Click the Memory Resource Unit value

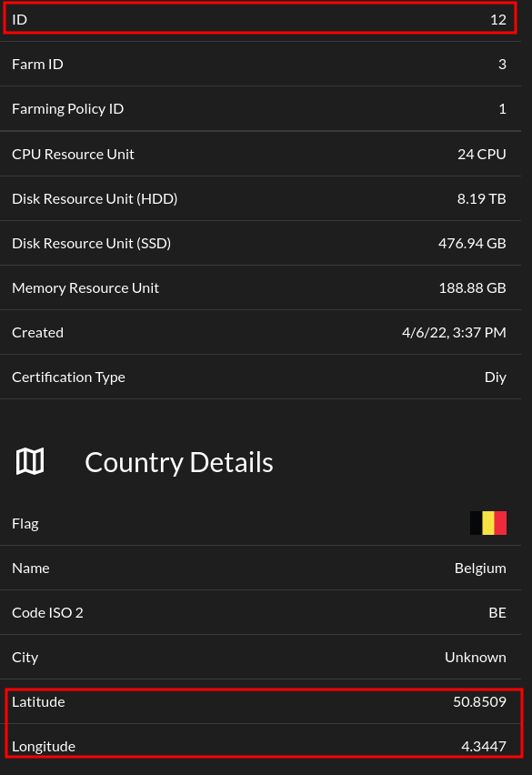point(472,287)
